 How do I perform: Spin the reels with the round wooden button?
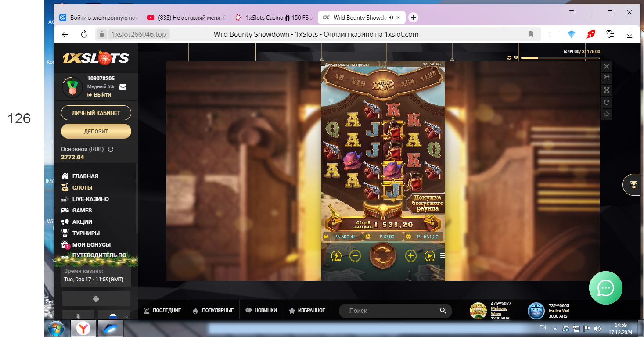(383, 255)
